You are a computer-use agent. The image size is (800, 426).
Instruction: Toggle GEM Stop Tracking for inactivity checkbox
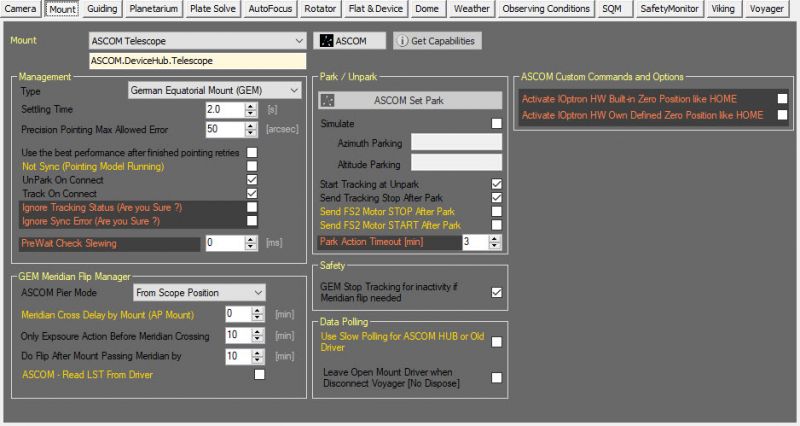click(x=497, y=292)
